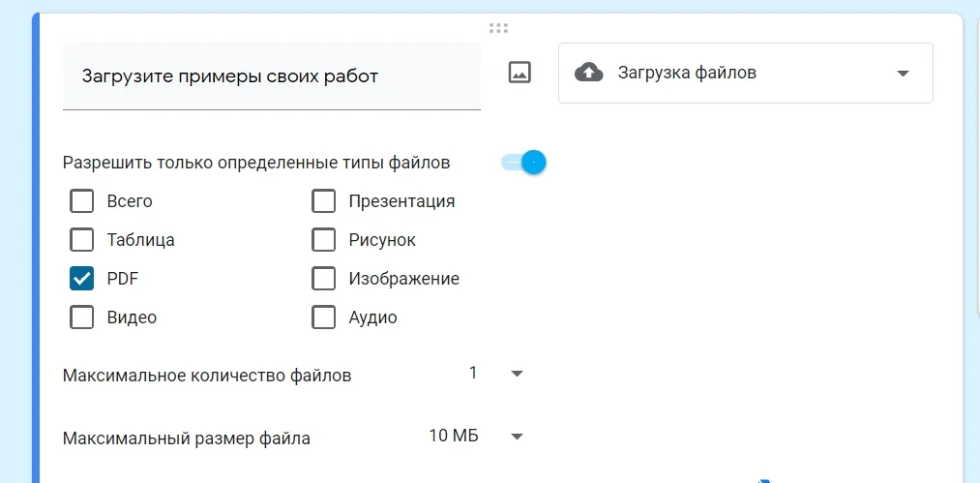
Task: Uncheck the 'PDF' checkbox
Action: point(82,279)
